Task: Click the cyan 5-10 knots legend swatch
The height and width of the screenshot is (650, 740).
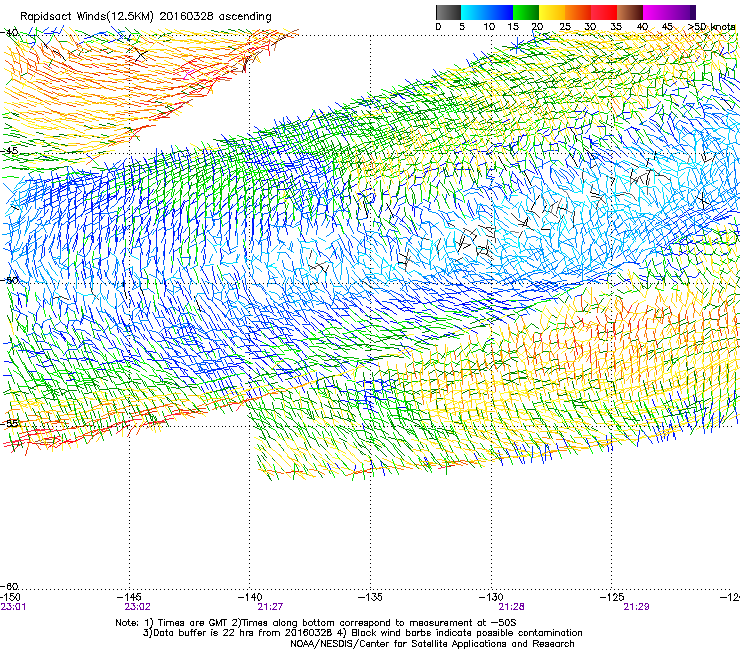Action: pyautogui.click(x=474, y=12)
